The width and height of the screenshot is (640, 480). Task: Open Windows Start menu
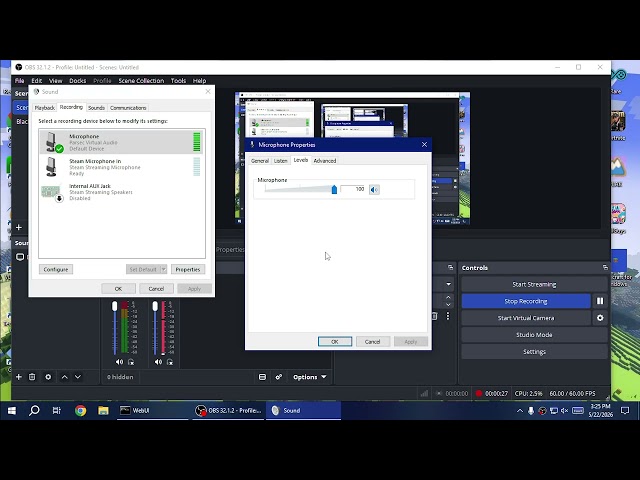pyautogui.click(x=11, y=411)
